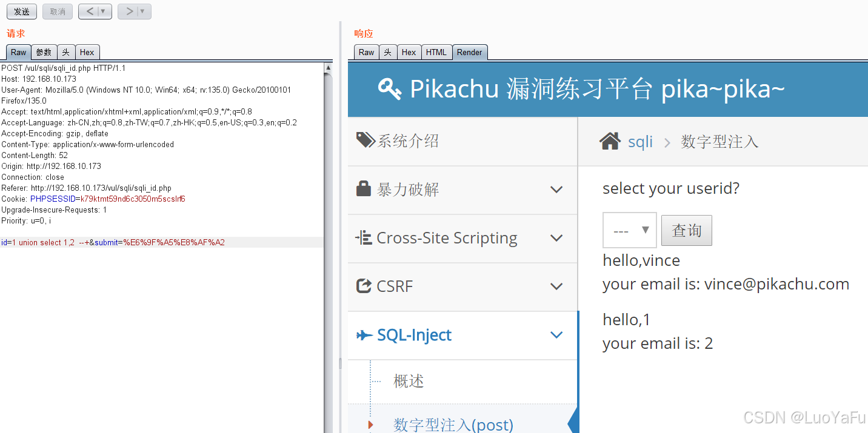The image size is (868, 433).
Task: Click the share icon beside CSRF
Action: point(364,285)
